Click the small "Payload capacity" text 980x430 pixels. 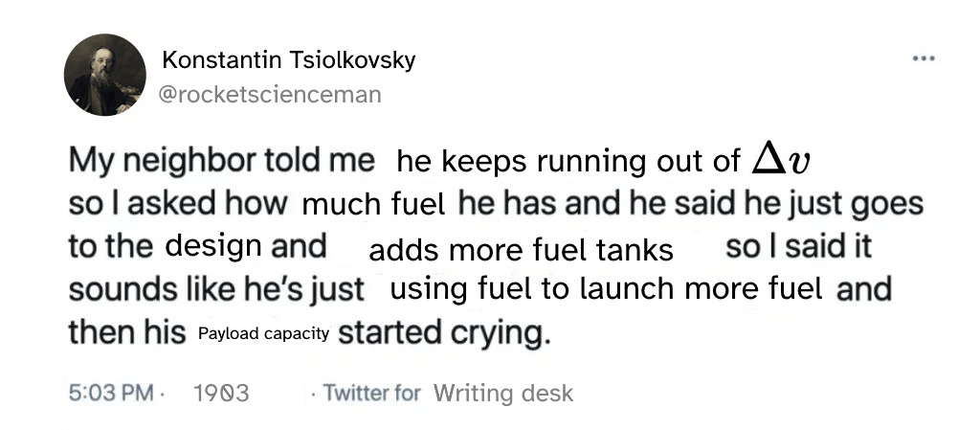coord(263,333)
